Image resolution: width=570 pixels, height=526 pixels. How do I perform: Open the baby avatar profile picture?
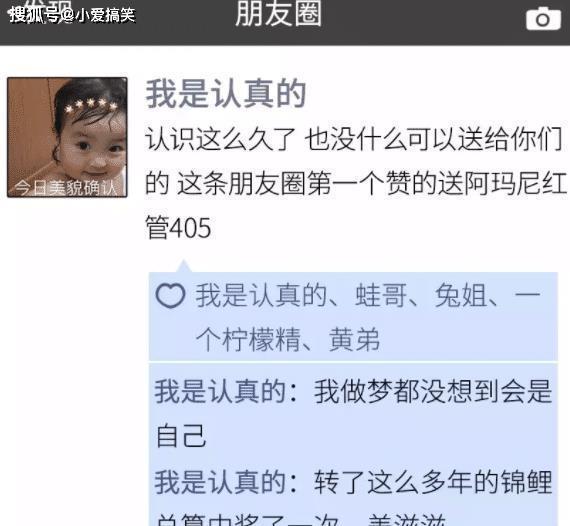coord(67,137)
